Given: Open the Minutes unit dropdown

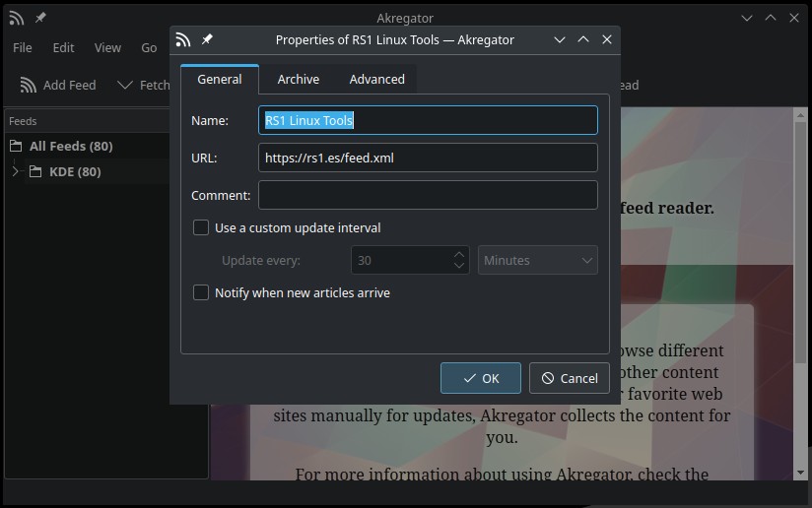Looking at the screenshot, I should click(537, 260).
